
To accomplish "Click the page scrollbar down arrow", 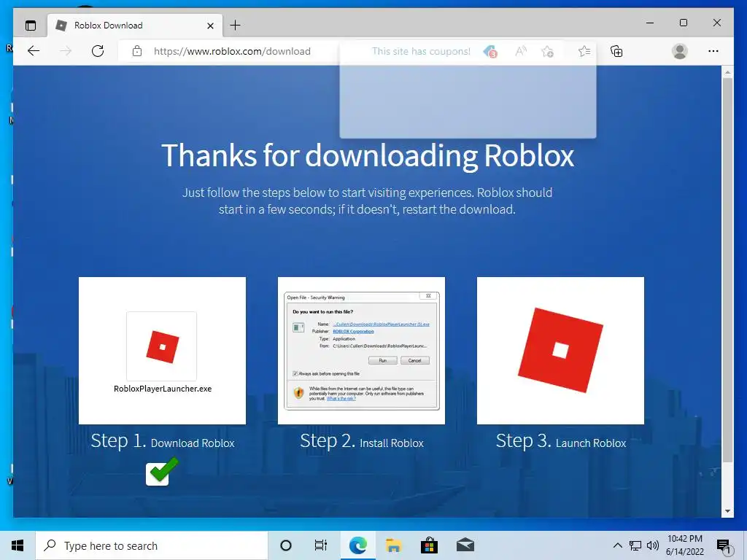I will pos(727,511).
